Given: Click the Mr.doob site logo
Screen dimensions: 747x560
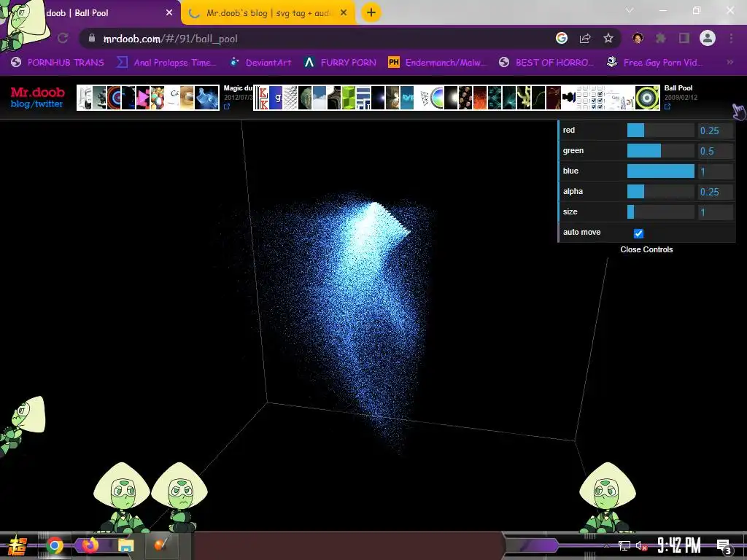Looking at the screenshot, I should tap(38, 92).
